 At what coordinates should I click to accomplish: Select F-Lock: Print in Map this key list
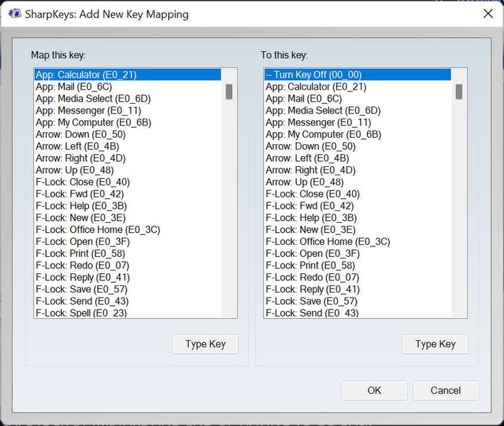point(128,253)
